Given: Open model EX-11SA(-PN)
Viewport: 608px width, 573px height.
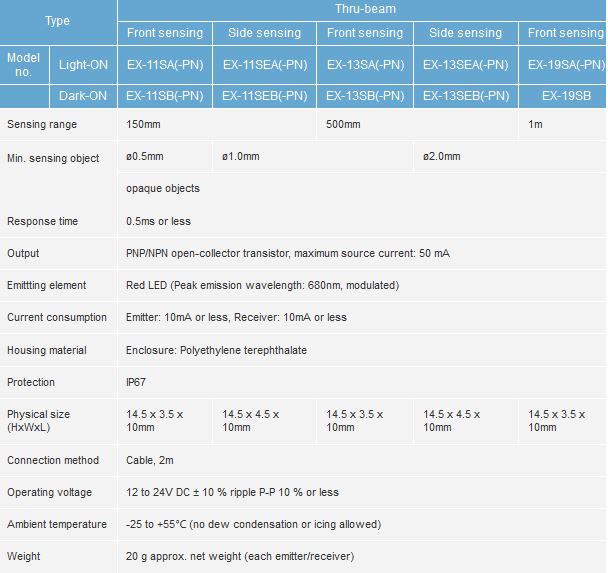Looking at the screenshot, I should [165, 65].
